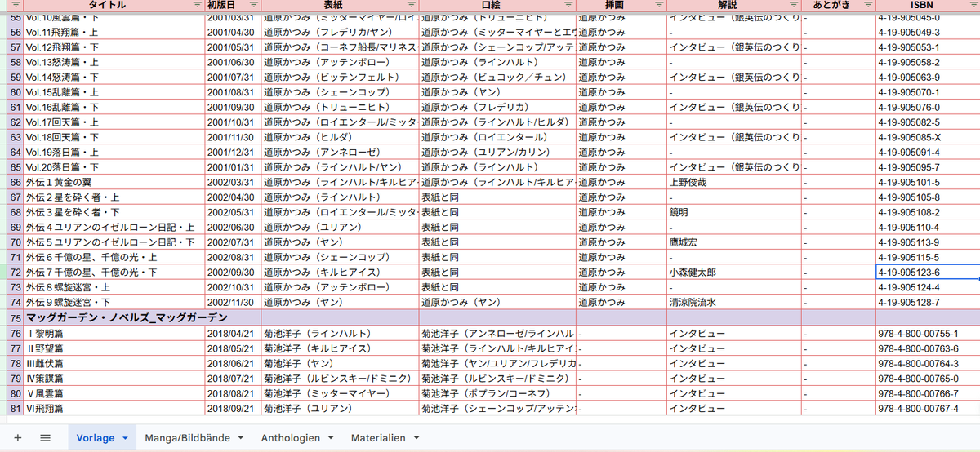Open filter for 口絵 column
980x452 pixels.
pyautogui.click(x=568, y=4)
